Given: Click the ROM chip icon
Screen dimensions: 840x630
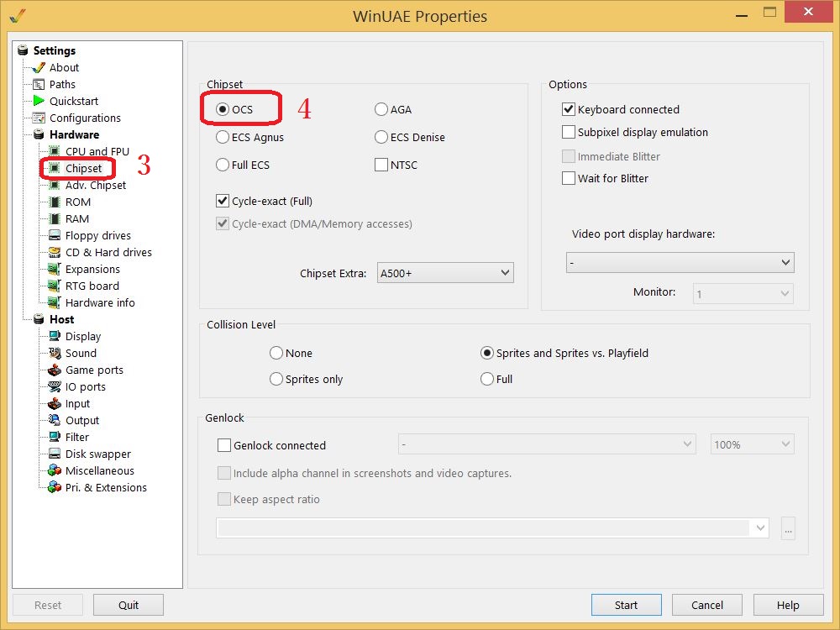Looking at the screenshot, I should [x=54, y=202].
